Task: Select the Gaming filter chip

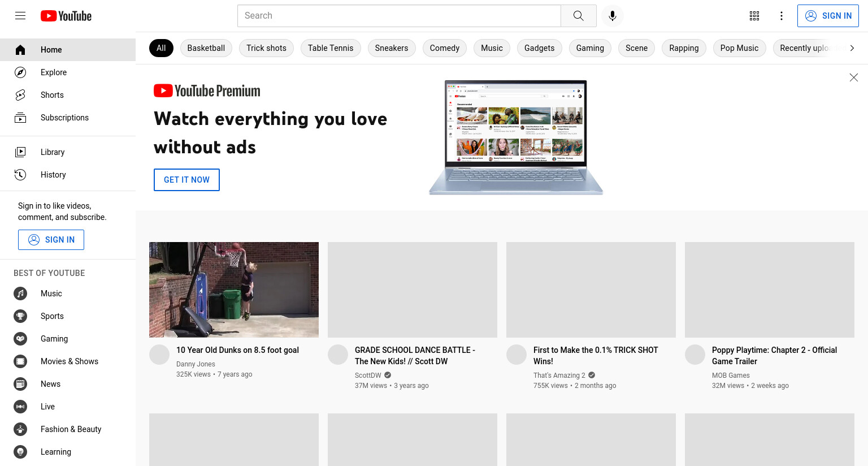Action: coord(590,48)
